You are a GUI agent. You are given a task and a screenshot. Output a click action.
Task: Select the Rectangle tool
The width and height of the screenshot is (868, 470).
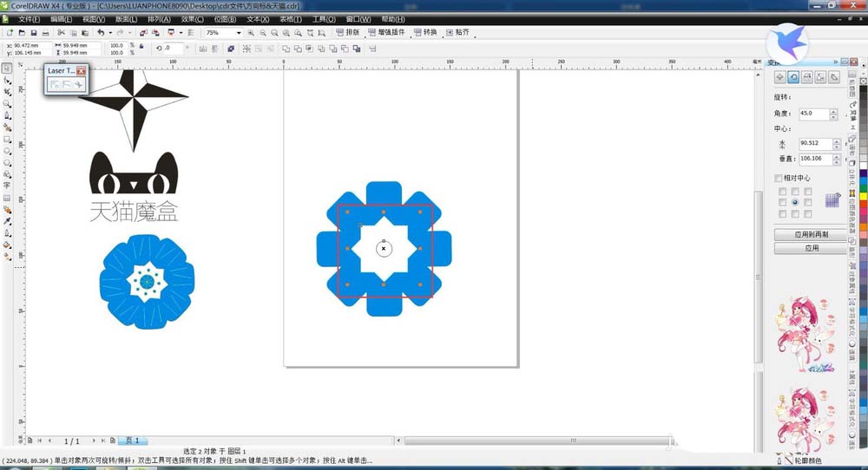[x=7, y=139]
